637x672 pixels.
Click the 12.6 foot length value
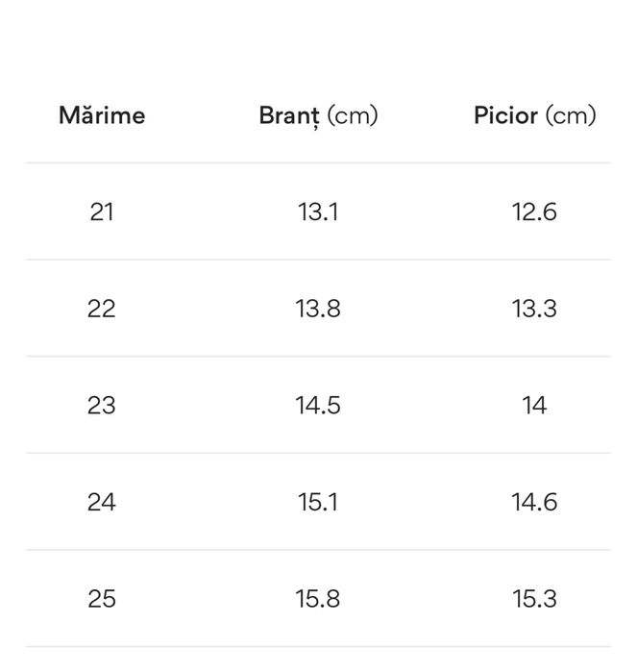534,212
